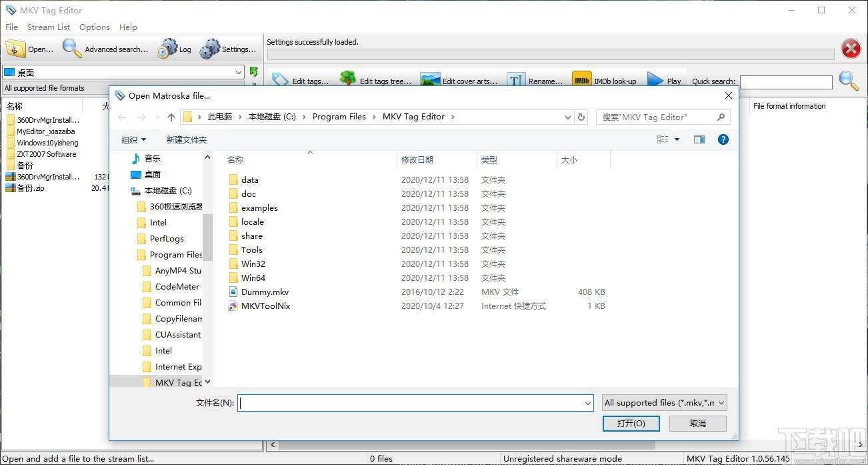The width and height of the screenshot is (868, 465).
Task: Click 新建文件夹 button
Action: 187,139
